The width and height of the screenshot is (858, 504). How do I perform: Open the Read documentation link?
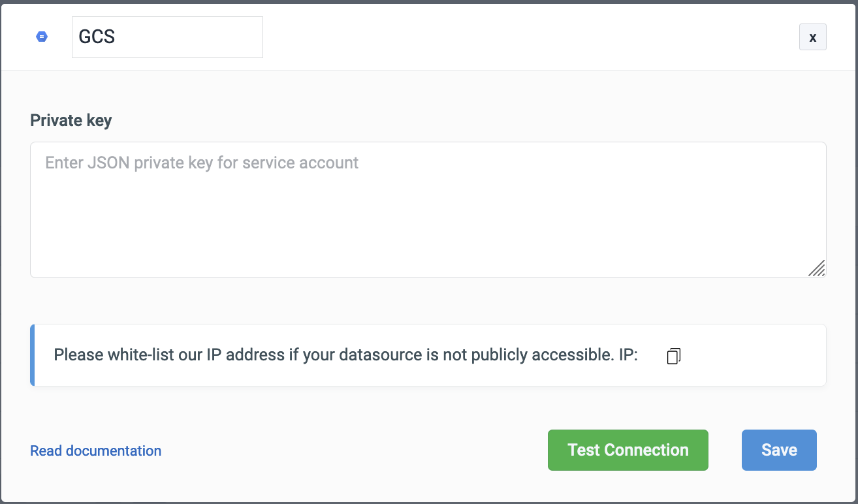[x=96, y=450]
